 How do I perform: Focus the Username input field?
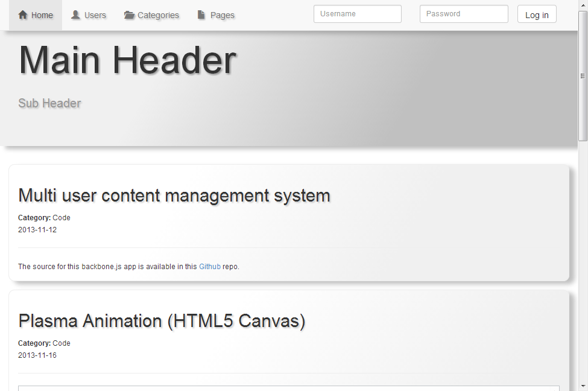357,14
